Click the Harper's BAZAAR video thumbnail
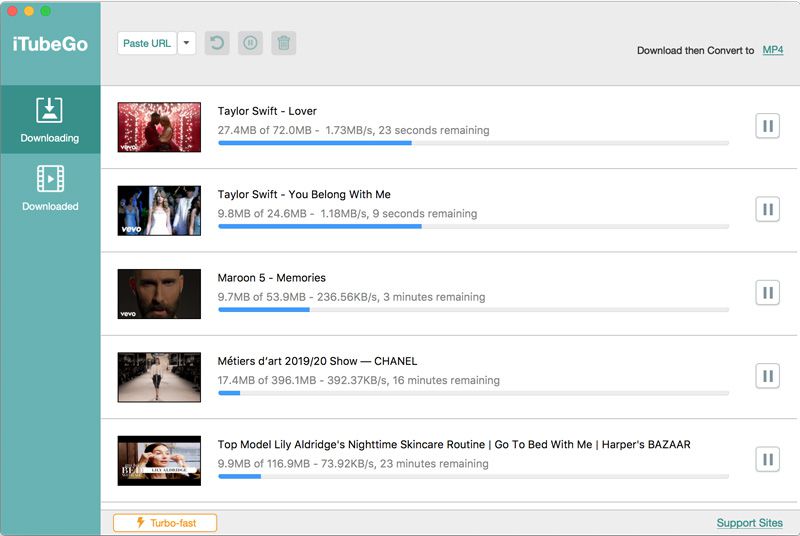The height and width of the screenshot is (536, 800). coord(159,461)
